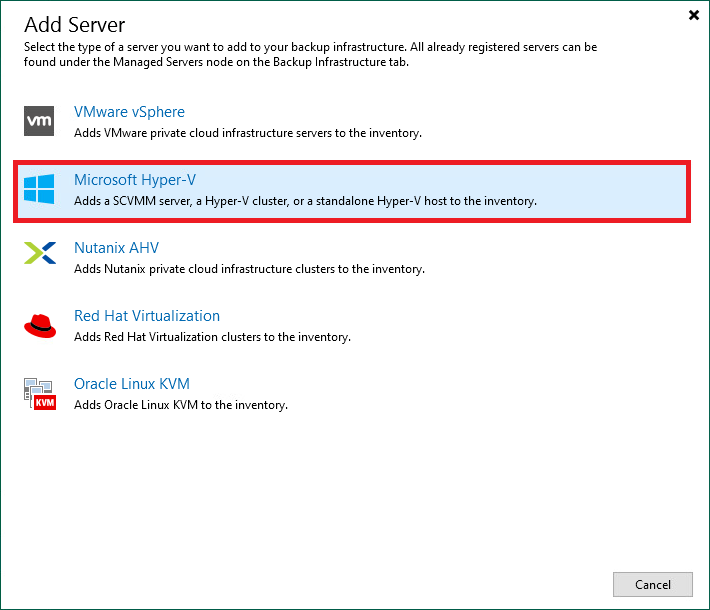Open the Nutanix AHV server option
The height and width of the screenshot is (610, 710).
(116, 248)
